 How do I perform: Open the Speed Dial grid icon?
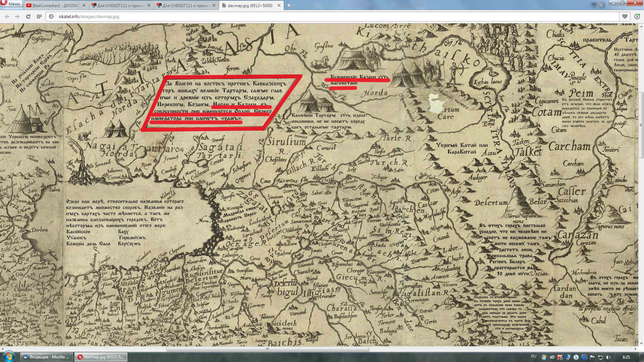pos(39,16)
